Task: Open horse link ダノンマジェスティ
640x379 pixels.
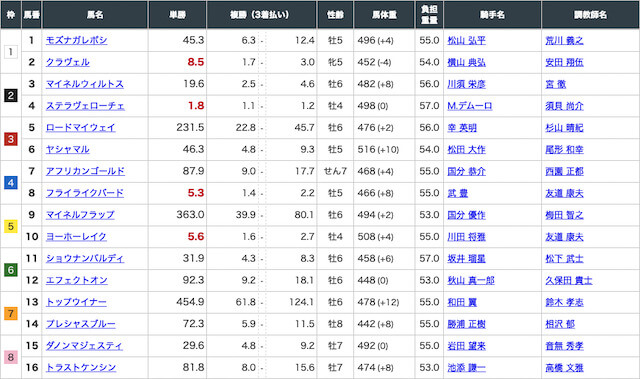Action: point(84,346)
